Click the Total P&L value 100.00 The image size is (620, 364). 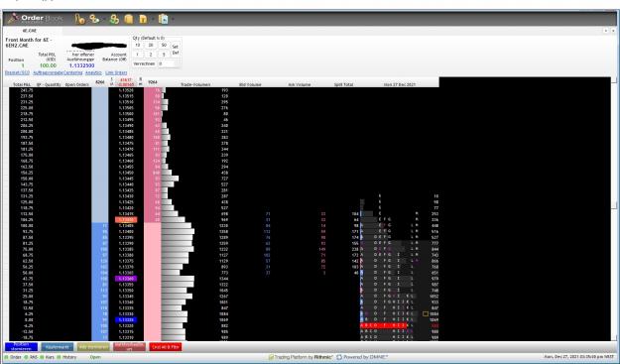[x=48, y=65]
